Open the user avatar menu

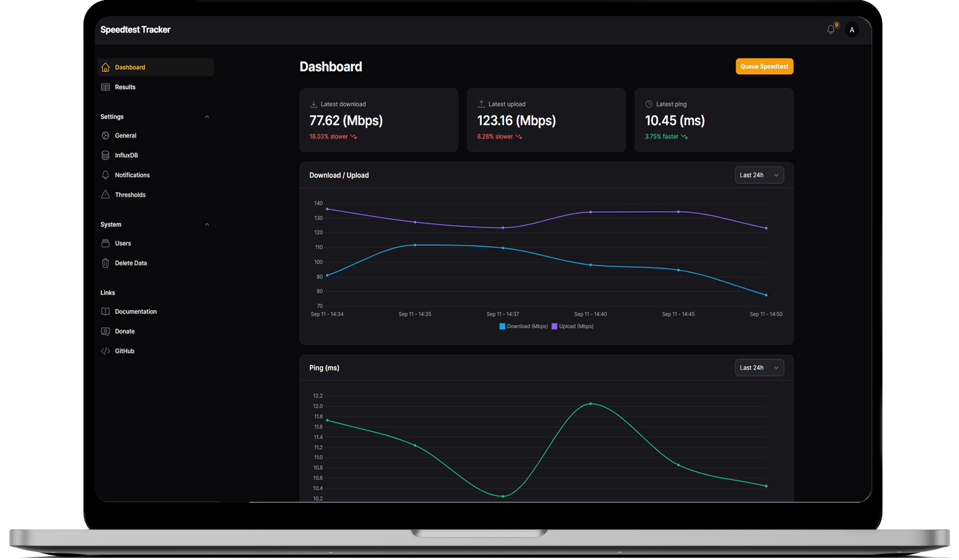click(852, 29)
